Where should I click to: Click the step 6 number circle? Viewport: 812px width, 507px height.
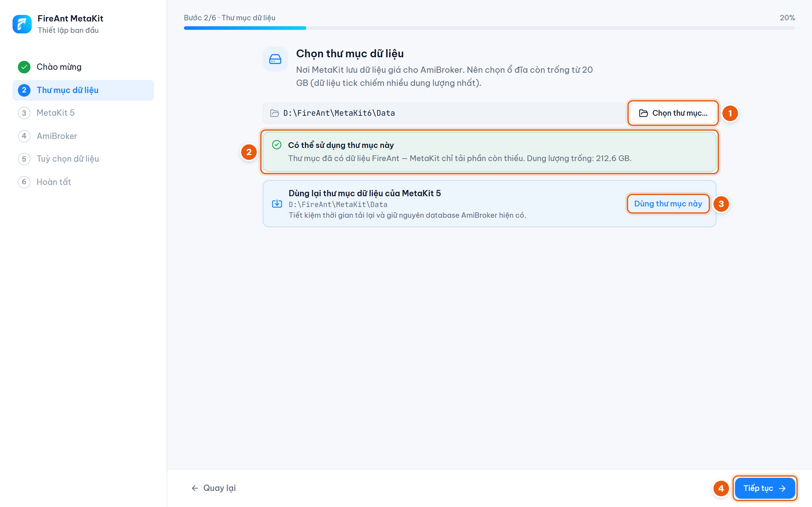coord(24,182)
